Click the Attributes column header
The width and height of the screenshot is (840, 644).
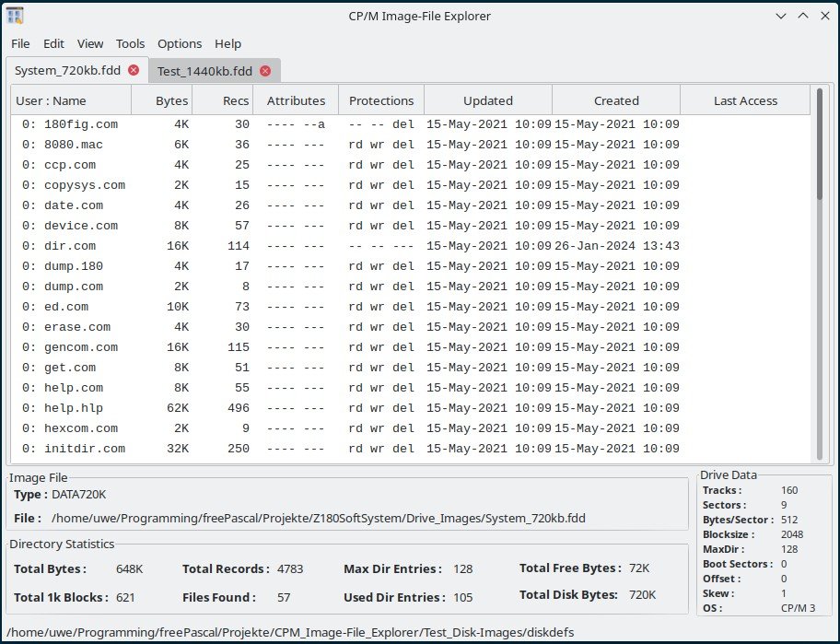tap(296, 100)
